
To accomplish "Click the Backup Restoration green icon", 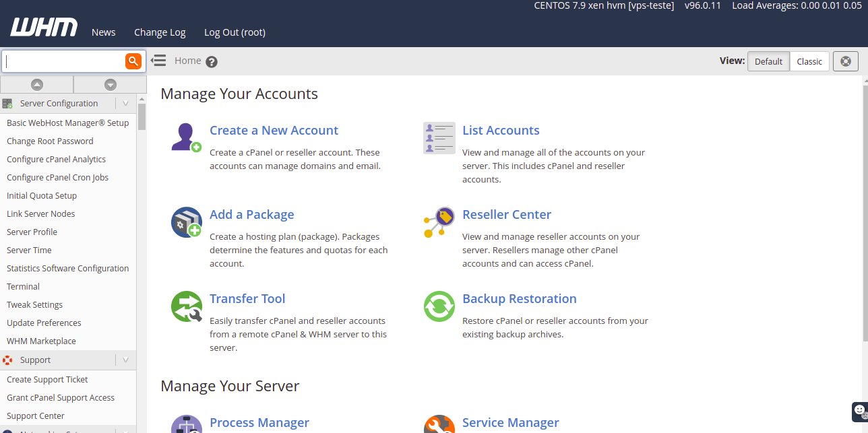I will tap(439, 306).
